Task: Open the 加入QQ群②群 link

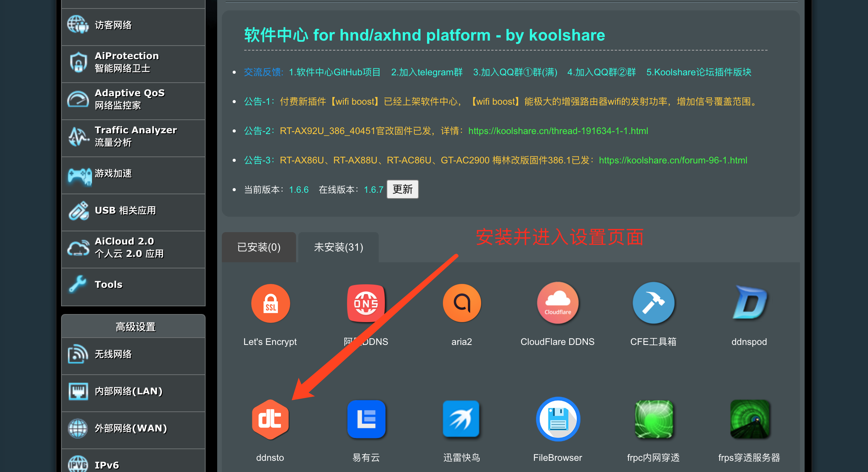Action: [601, 72]
